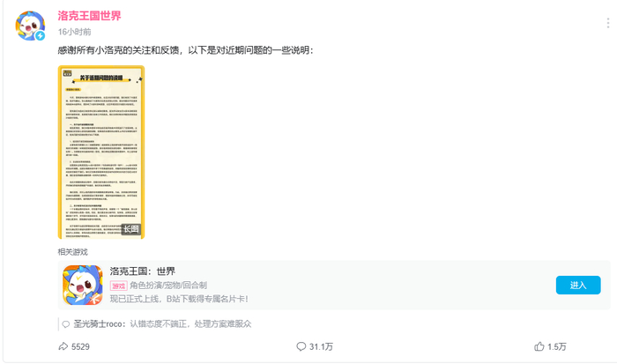Click the 长图 badge on the image
617x364 pixels.
pyautogui.click(x=131, y=229)
